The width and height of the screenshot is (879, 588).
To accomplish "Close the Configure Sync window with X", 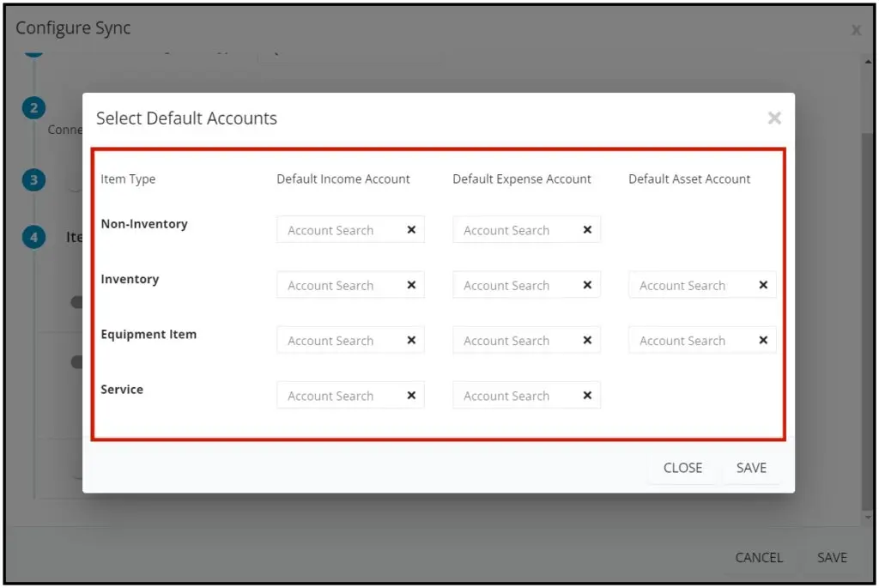I will 856,30.
